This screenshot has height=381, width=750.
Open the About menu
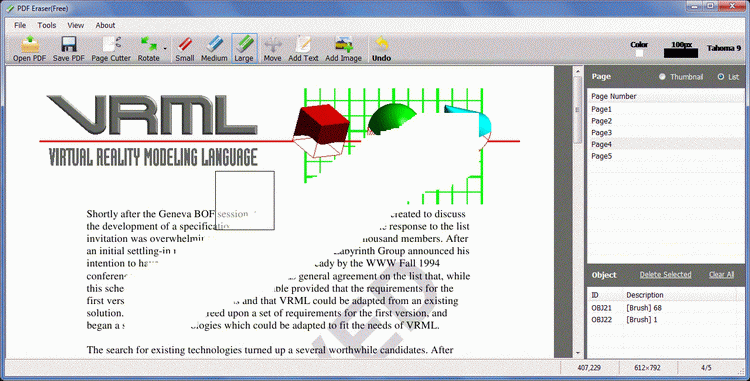pos(105,25)
